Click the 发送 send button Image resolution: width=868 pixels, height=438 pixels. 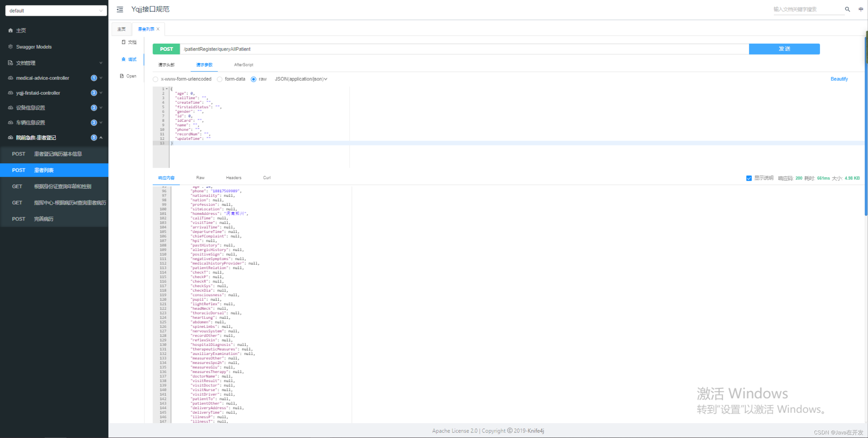(x=784, y=49)
